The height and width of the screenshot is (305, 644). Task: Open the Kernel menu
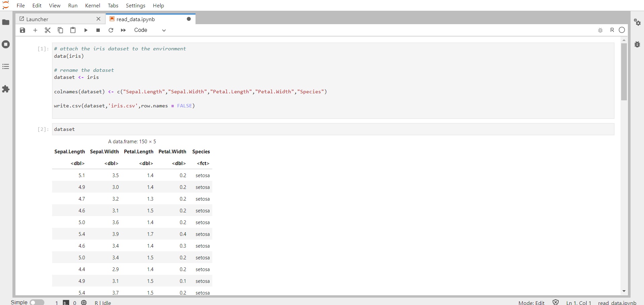coord(93,6)
